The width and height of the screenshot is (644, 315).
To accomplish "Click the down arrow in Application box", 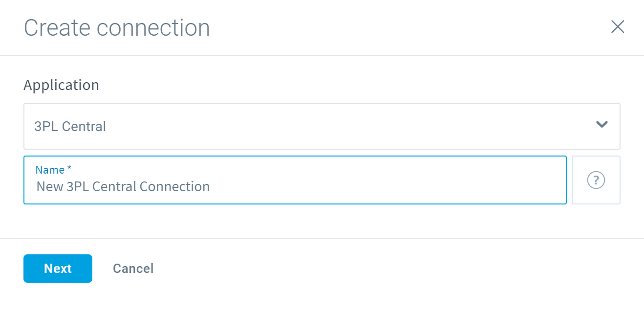I will pyautogui.click(x=601, y=124).
